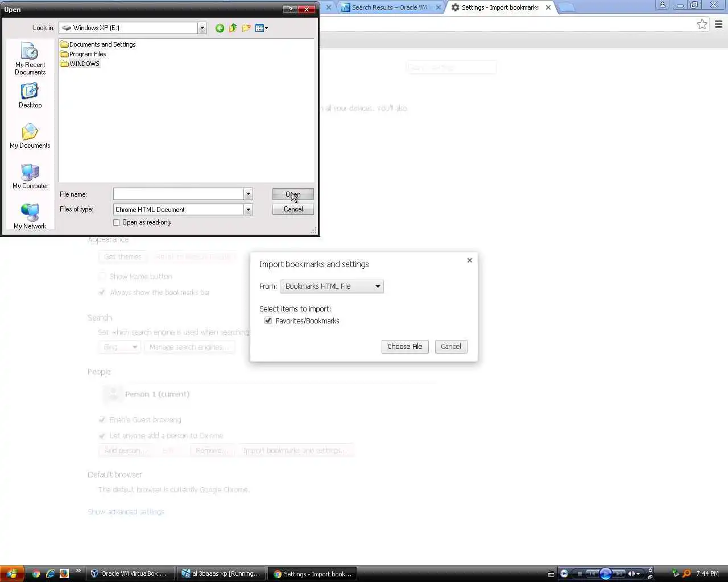Screen dimensions: 728x582
Task: Open My Computer in places bar
Action: coord(30,176)
